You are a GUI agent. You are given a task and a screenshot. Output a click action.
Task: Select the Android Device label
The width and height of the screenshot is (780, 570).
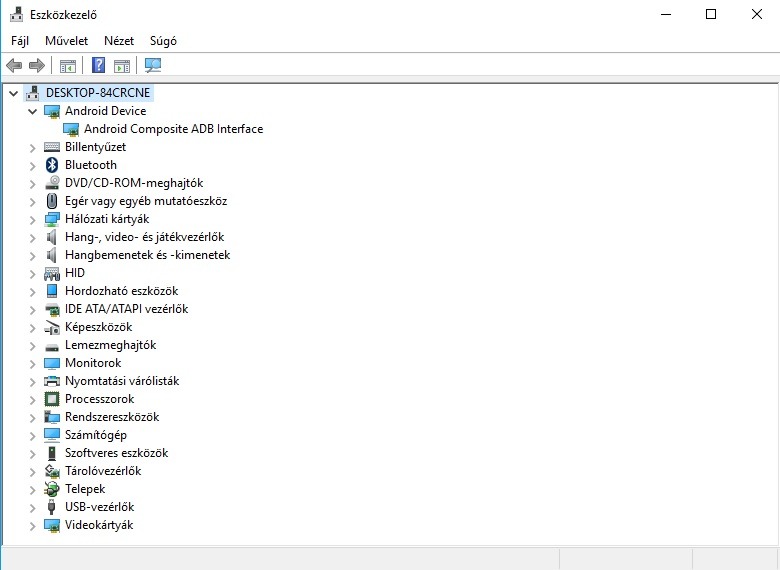pos(105,110)
